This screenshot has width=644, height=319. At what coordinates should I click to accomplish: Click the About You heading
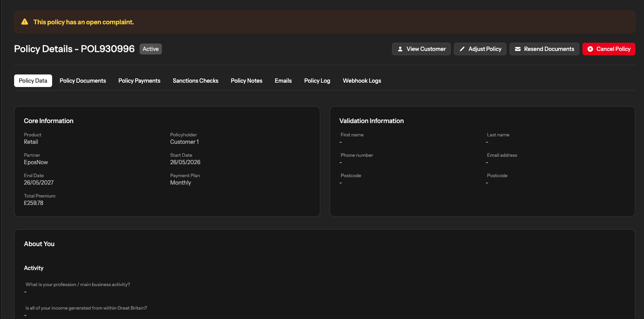point(39,244)
